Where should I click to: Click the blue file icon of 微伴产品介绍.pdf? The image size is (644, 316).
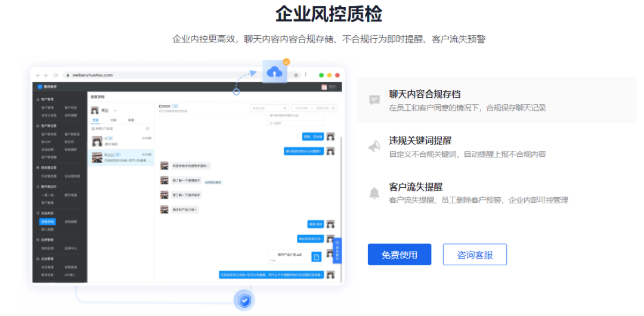point(316,257)
